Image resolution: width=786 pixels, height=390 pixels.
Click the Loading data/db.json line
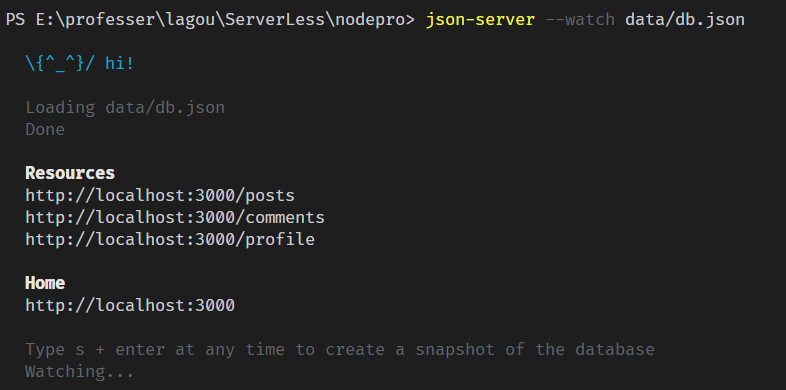(x=125, y=108)
